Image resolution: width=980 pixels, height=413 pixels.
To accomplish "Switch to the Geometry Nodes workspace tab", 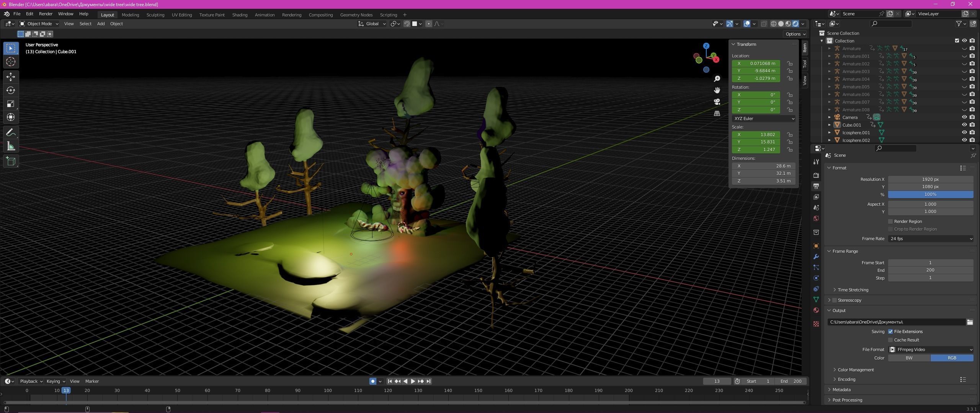I will pos(356,15).
